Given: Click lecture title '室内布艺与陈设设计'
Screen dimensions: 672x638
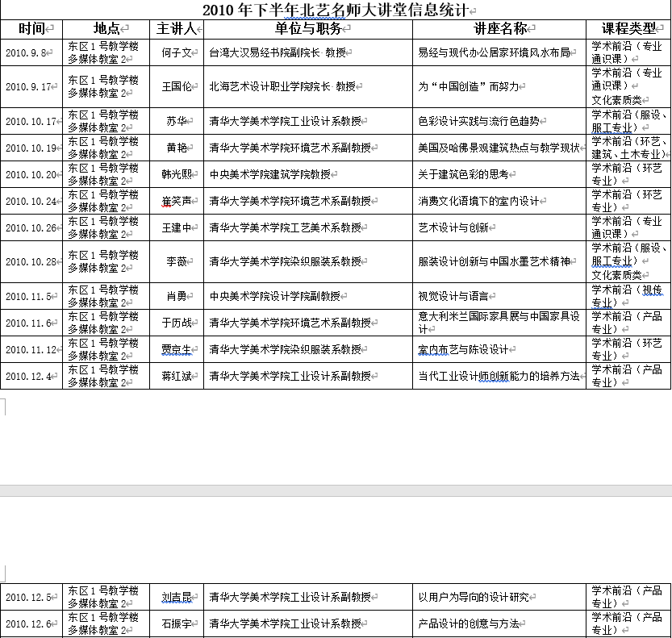Looking at the screenshot, I should pos(463,350).
